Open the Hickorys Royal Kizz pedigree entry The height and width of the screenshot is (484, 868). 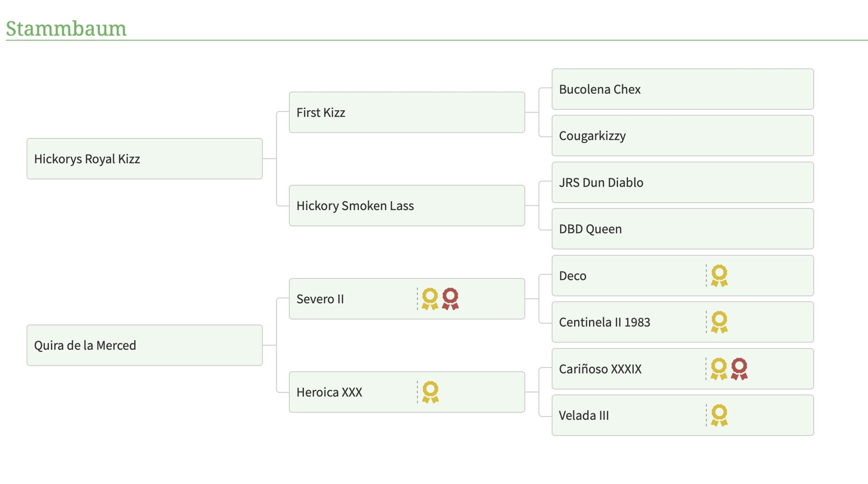[145, 159]
